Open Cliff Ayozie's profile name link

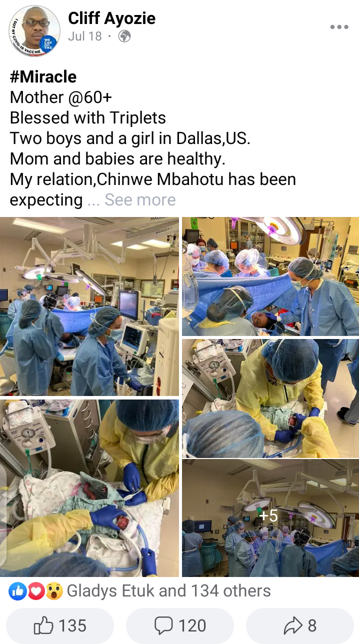(x=111, y=18)
